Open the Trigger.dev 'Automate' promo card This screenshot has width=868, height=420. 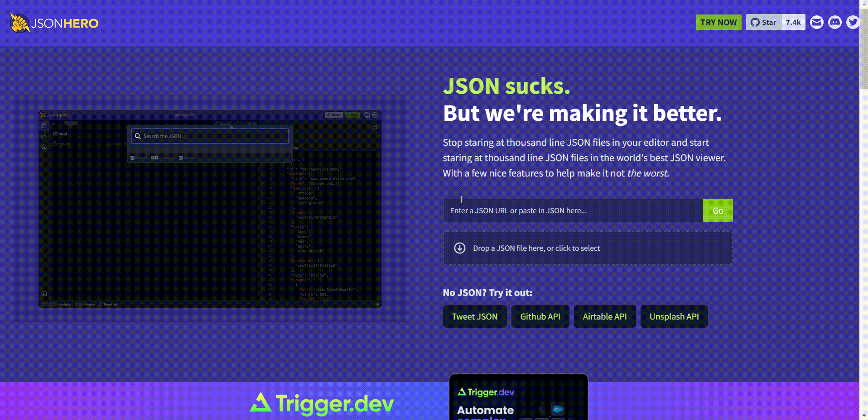[518, 397]
